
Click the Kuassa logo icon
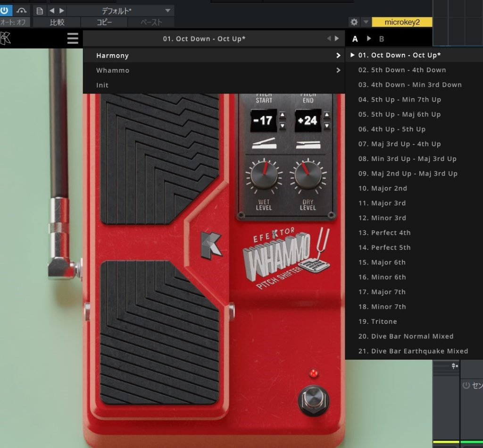click(x=6, y=38)
